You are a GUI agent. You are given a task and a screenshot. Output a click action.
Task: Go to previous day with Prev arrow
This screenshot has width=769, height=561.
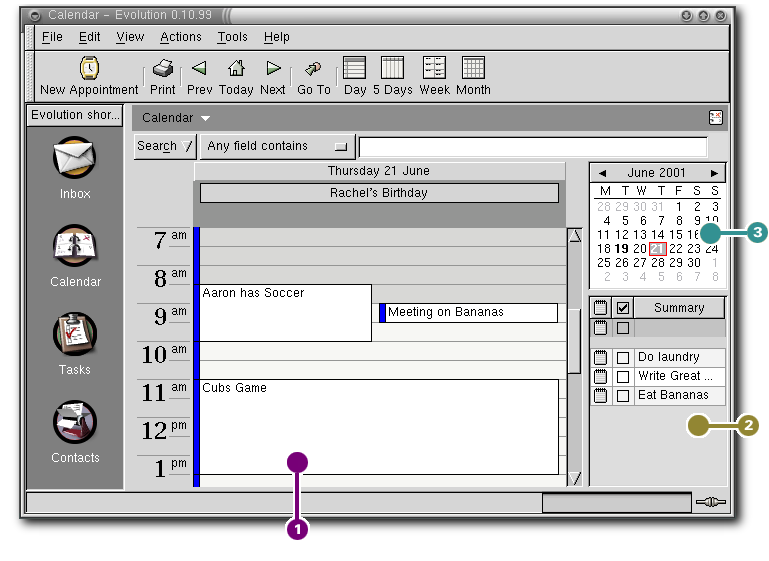(199, 68)
